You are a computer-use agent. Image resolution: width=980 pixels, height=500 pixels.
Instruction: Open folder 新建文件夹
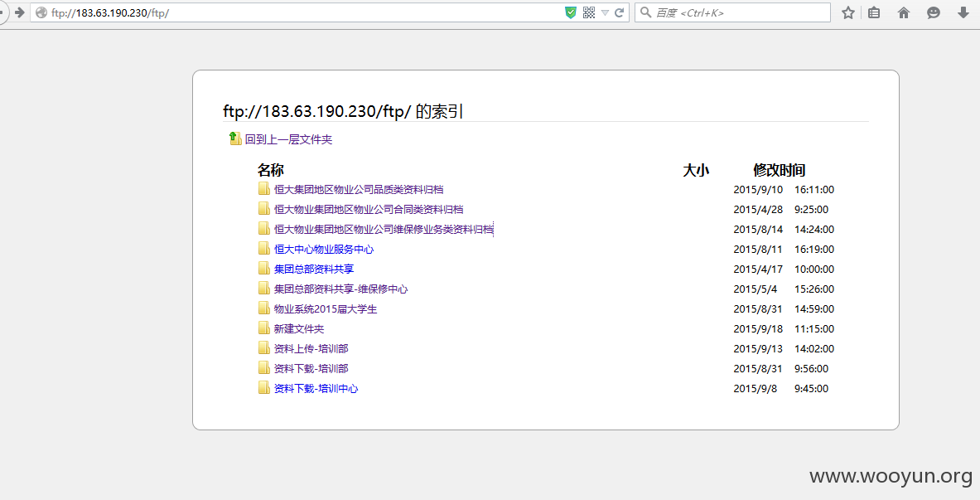pyautogui.click(x=299, y=329)
